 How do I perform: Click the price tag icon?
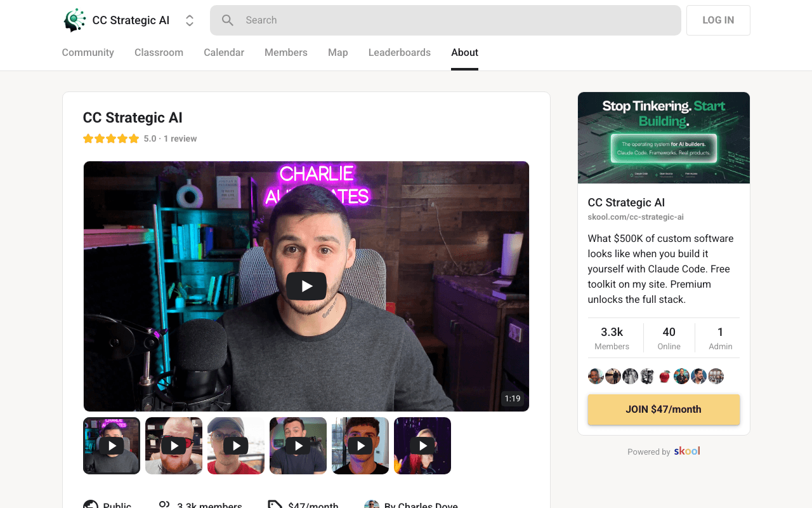pyautogui.click(x=275, y=505)
